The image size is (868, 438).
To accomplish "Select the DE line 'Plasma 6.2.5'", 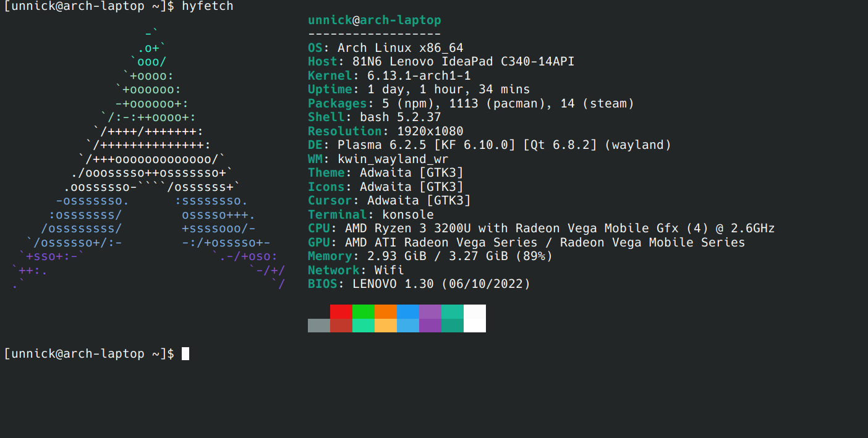I will (490, 145).
